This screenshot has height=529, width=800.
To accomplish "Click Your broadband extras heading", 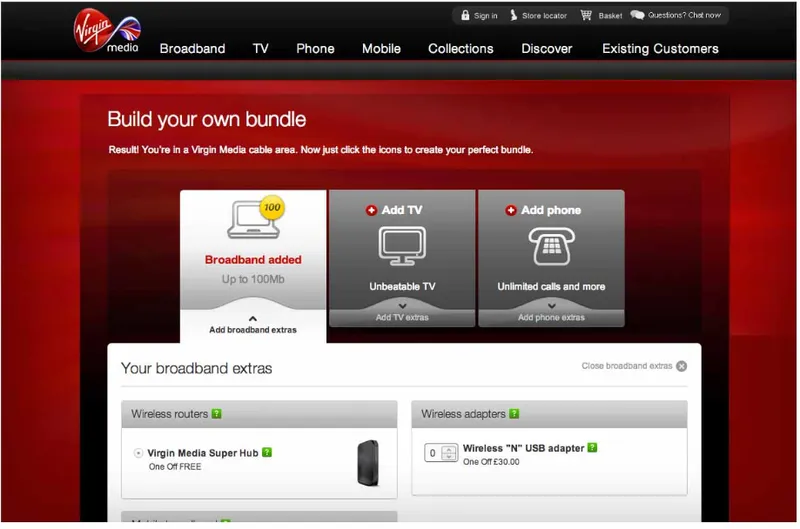I will (196, 368).
